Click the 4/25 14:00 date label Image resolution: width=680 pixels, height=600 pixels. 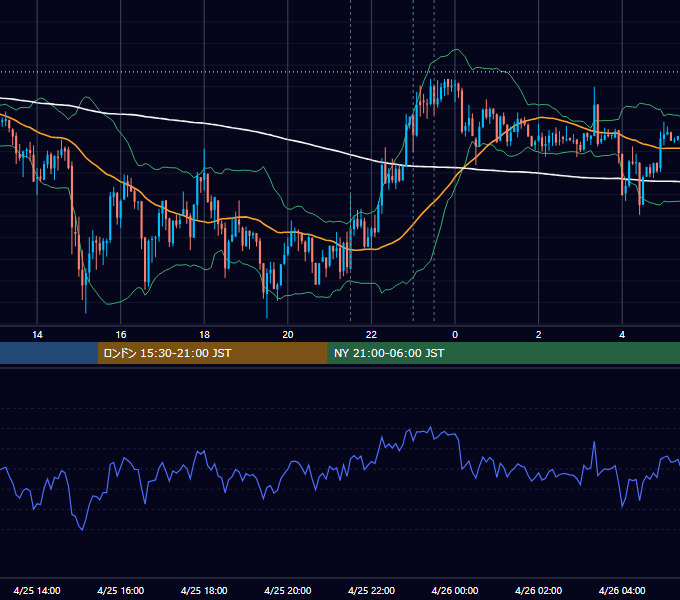37,590
